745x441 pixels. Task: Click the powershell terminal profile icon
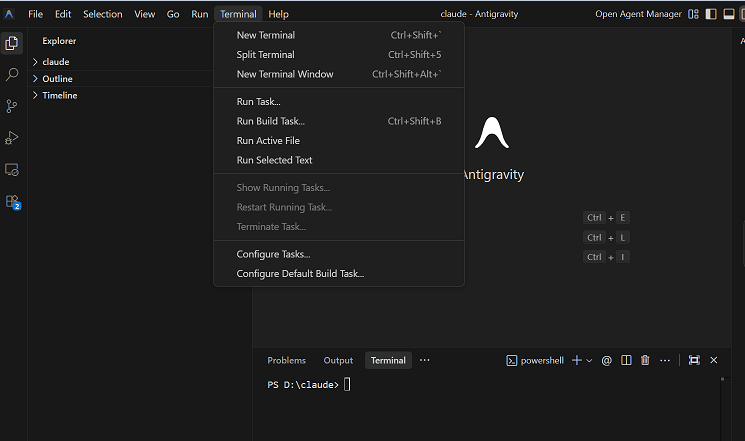point(511,361)
